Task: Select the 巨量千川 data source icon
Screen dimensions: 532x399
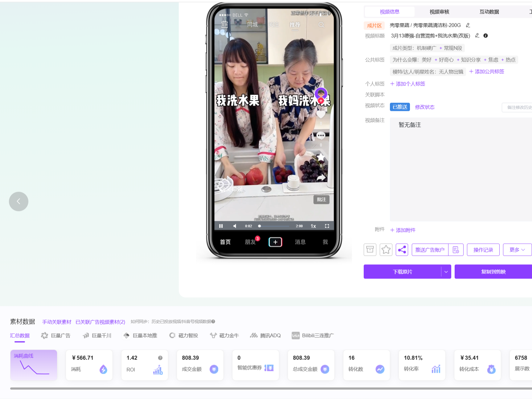Action: [86, 336]
